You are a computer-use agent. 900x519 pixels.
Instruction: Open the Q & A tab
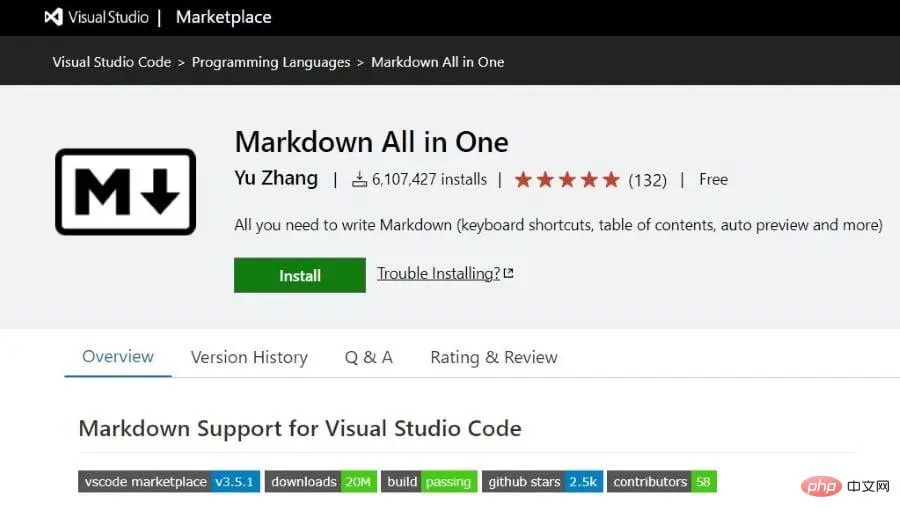coord(368,357)
